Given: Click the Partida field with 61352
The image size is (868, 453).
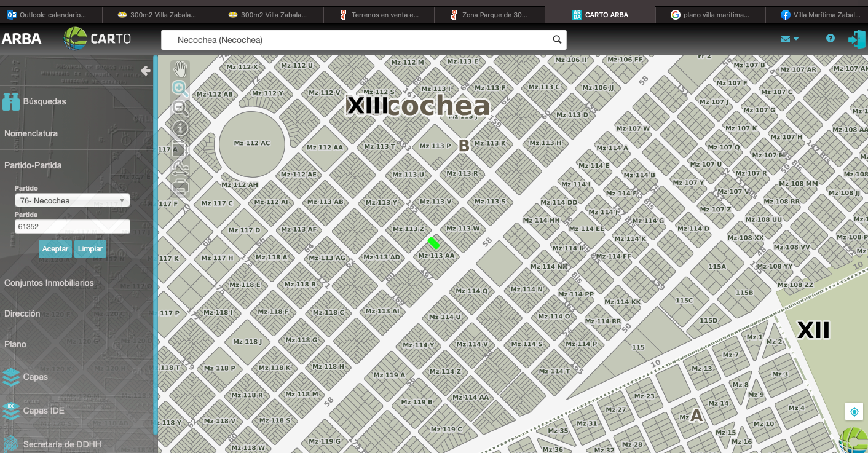Looking at the screenshot, I should pos(73,226).
